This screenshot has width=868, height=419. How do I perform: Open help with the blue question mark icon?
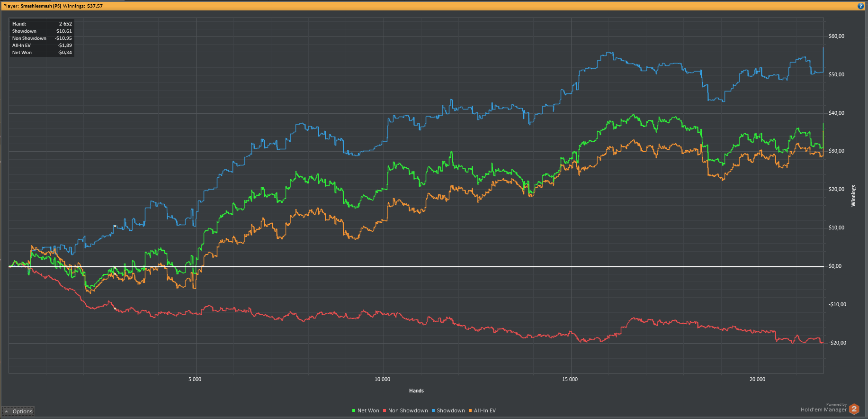pos(861,6)
